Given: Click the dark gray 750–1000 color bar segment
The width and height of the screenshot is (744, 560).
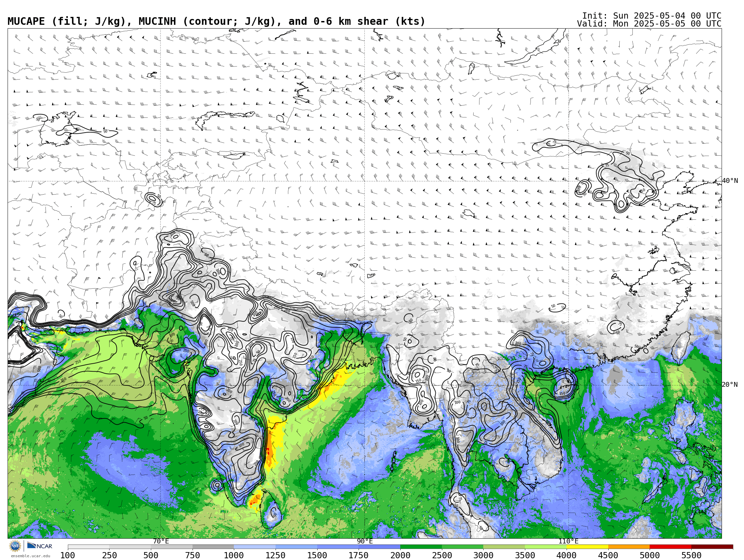Looking at the screenshot, I should point(213,547).
